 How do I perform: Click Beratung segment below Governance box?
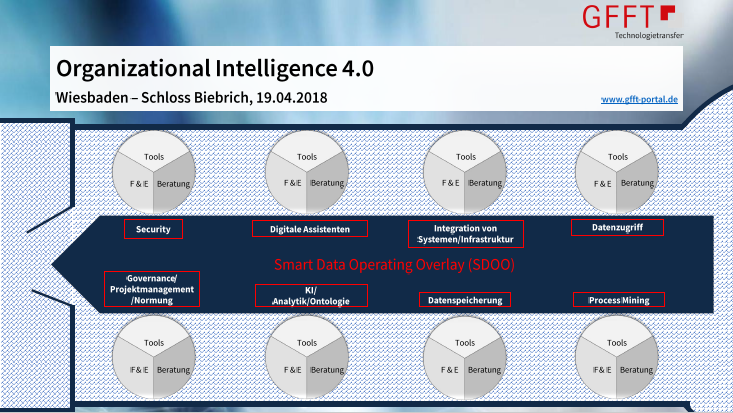pyautogui.click(x=173, y=370)
